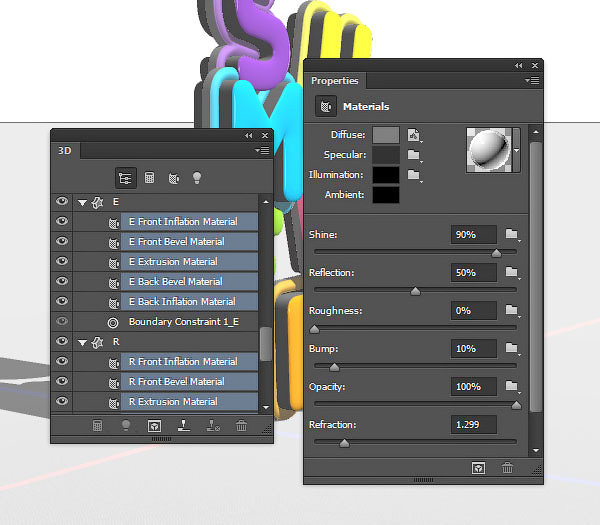Click the disabled constraint icon in 3D footer
Viewport: 600px width, 525px height.
coord(213,426)
